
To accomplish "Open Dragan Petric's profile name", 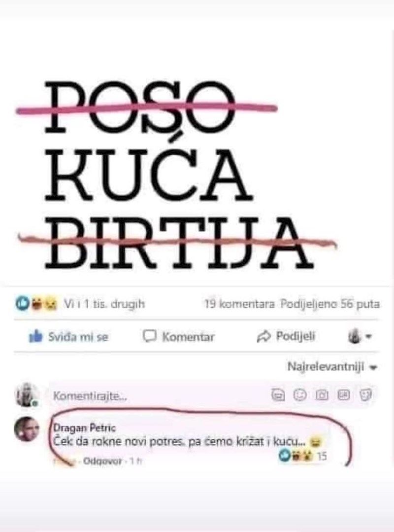I will click(x=85, y=428).
